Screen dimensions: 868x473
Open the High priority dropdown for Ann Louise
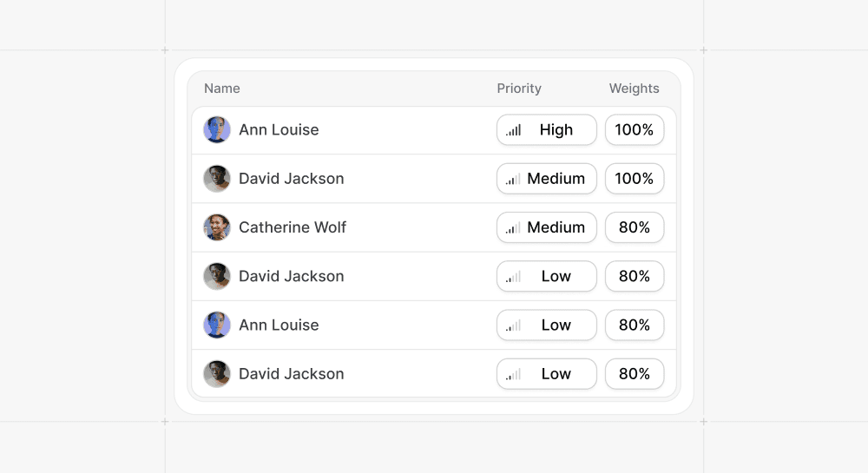546,130
